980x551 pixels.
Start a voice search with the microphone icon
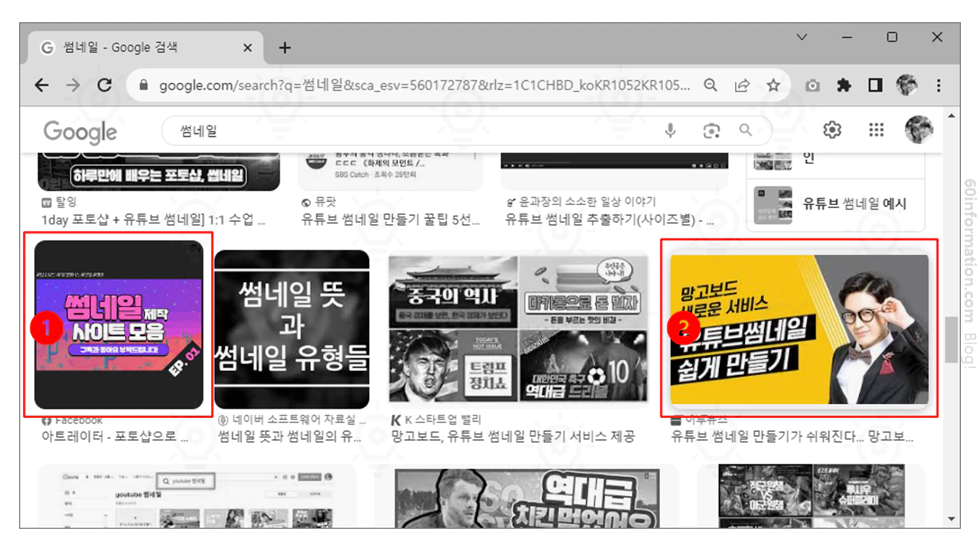(x=670, y=131)
